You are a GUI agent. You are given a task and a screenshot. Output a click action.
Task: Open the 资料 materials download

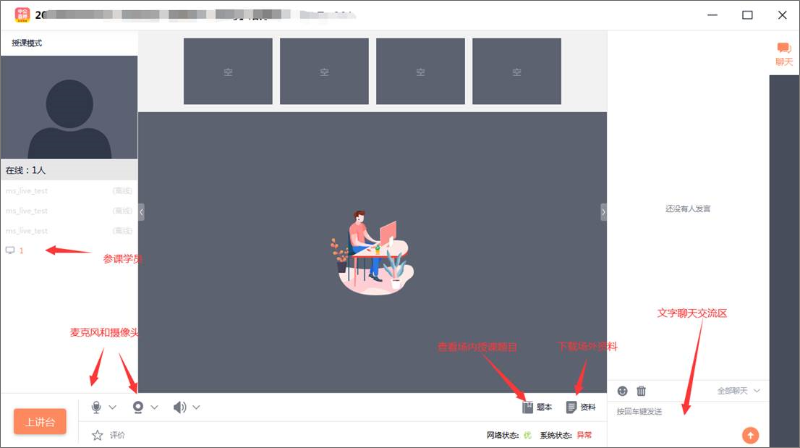click(581, 407)
